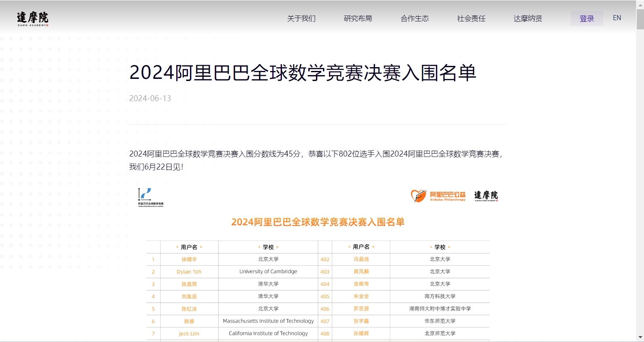Click the 北京师范大学 cell

point(440,333)
